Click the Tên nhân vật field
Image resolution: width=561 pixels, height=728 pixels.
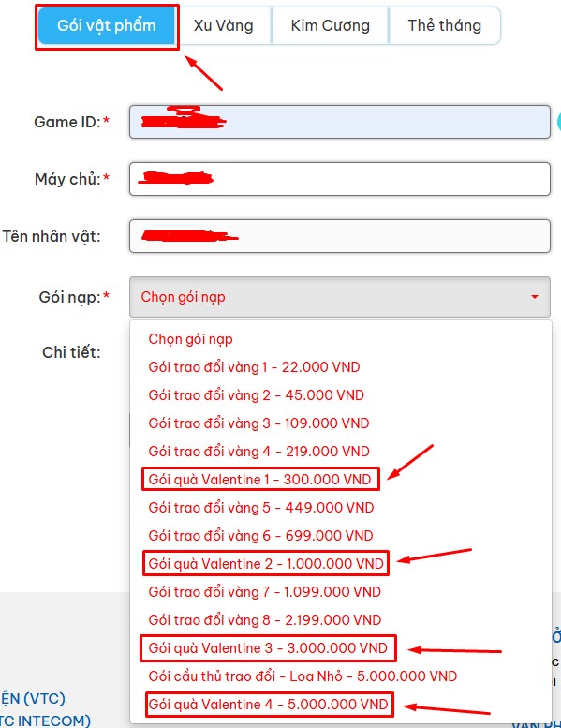(x=340, y=236)
